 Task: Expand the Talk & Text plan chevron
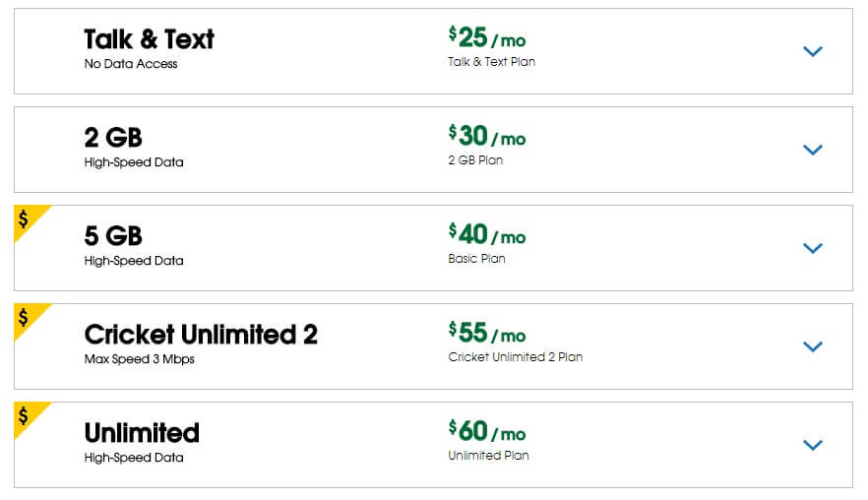pos(812,51)
